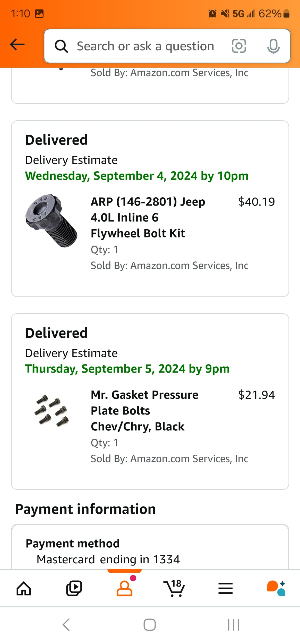Open camera lens search icon
Screen dimensions: 300x644
point(239,46)
